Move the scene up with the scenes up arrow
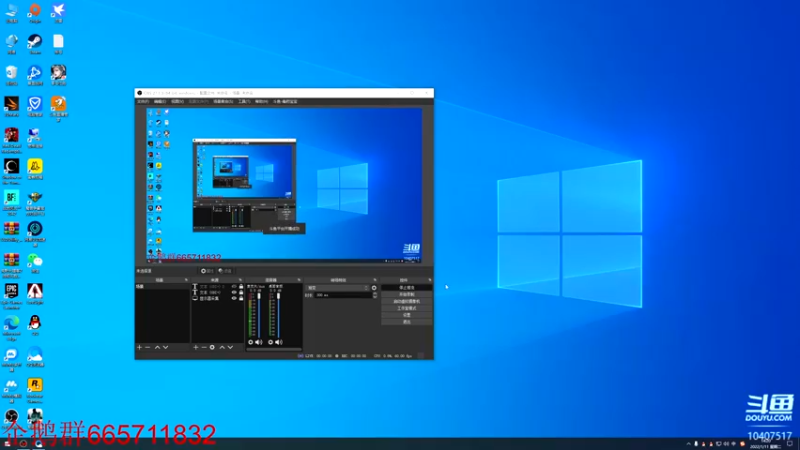Screen dimensions: 800x450 pyautogui.click(x=157, y=347)
